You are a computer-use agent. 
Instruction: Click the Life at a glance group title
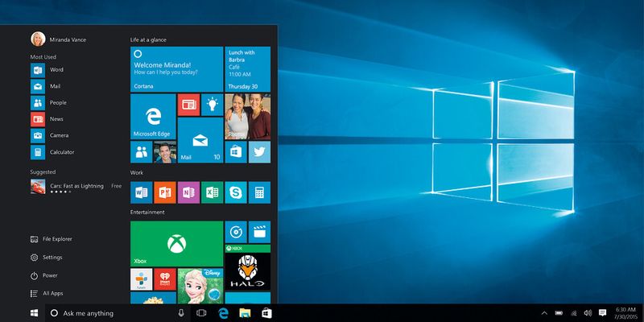(148, 39)
